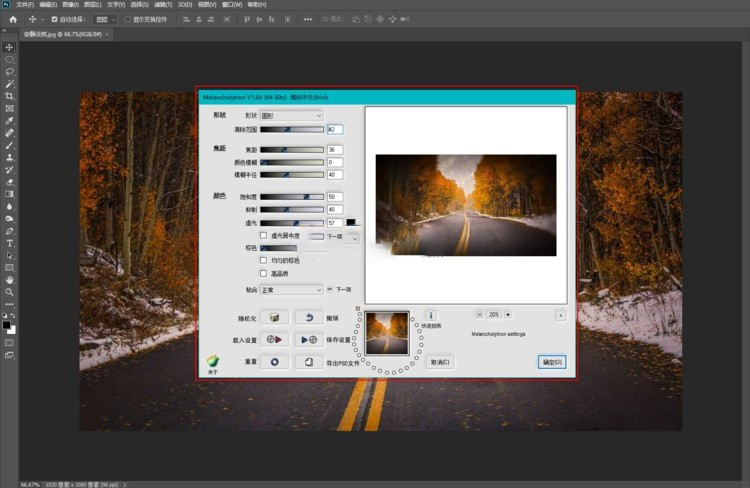Click the load settings icon button
750x488 pixels.
(275, 340)
